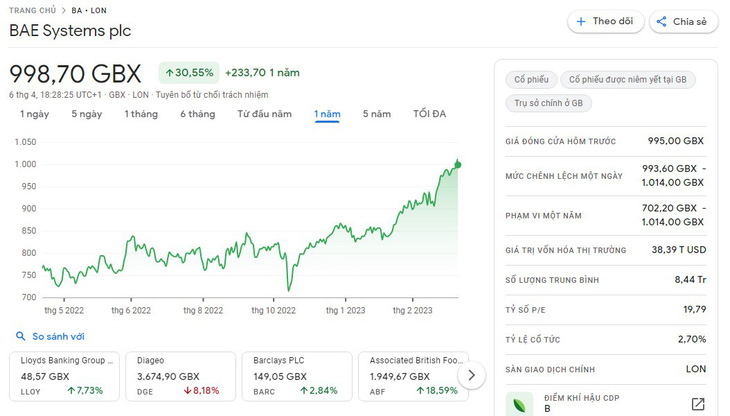Go to TRANG CHỦ breadcrumb link

33,10
